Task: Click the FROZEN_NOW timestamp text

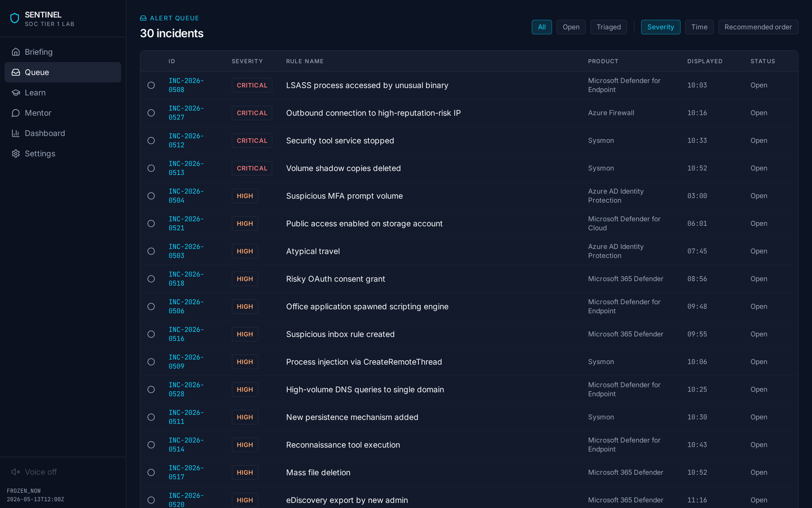Action: click(35, 495)
